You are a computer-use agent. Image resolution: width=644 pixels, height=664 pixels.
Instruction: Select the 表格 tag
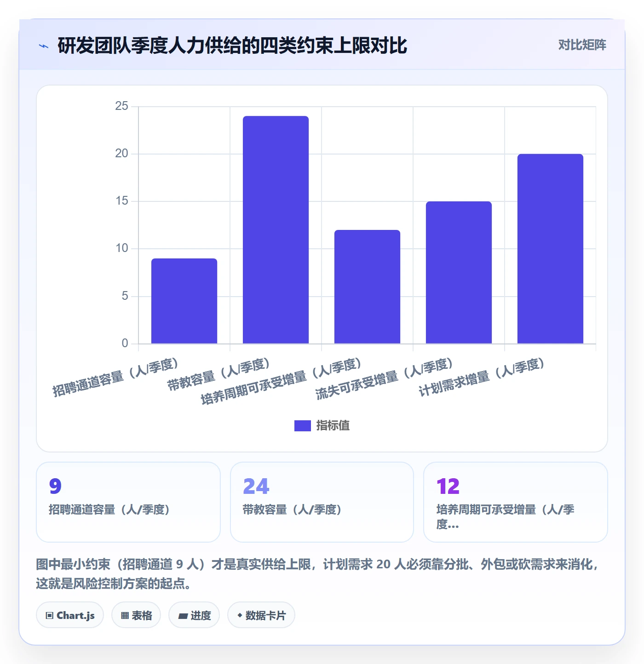pos(136,615)
